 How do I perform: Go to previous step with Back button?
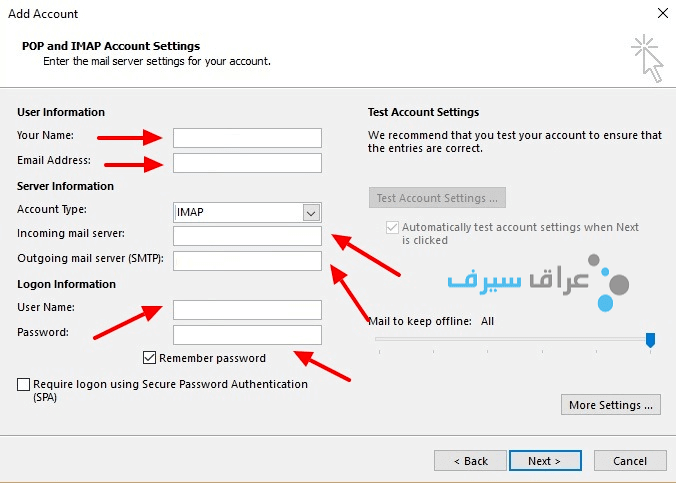pos(470,461)
